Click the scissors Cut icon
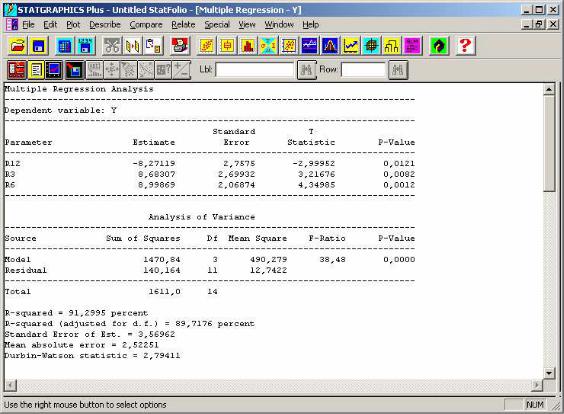Image resolution: width=564 pixels, height=414 pixels. pos(112,46)
